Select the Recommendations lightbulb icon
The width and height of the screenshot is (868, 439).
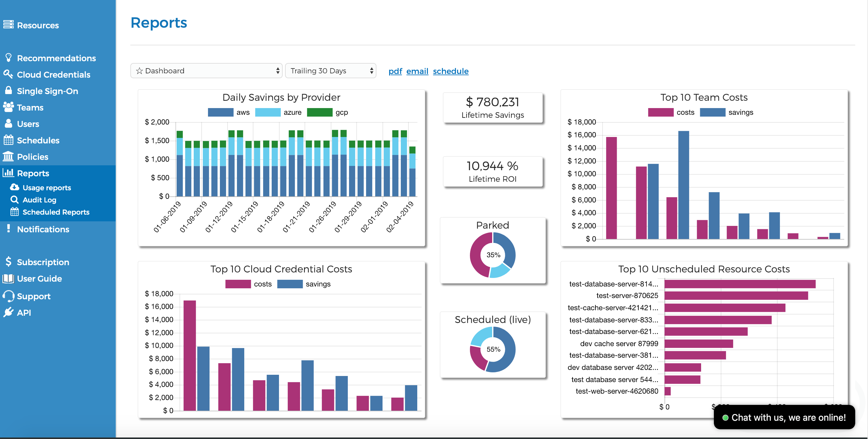click(9, 57)
